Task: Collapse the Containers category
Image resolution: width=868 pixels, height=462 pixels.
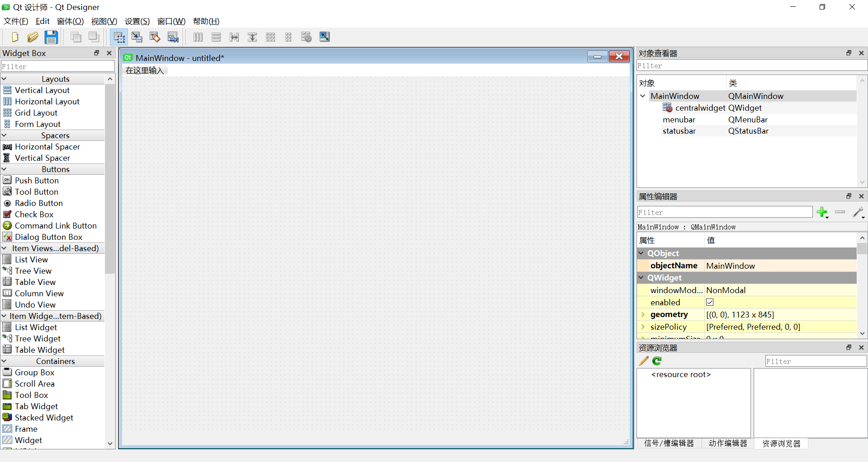Action: (4, 361)
